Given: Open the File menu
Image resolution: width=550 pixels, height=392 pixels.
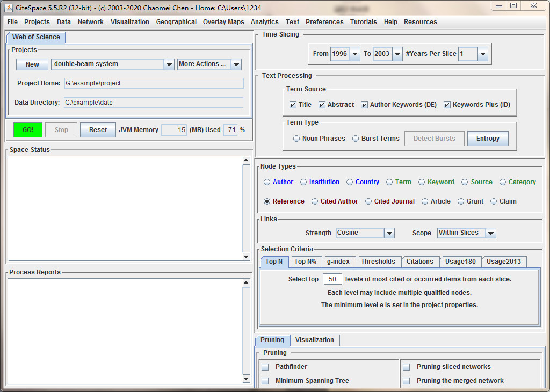Looking at the screenshot, I should (13, 21).
